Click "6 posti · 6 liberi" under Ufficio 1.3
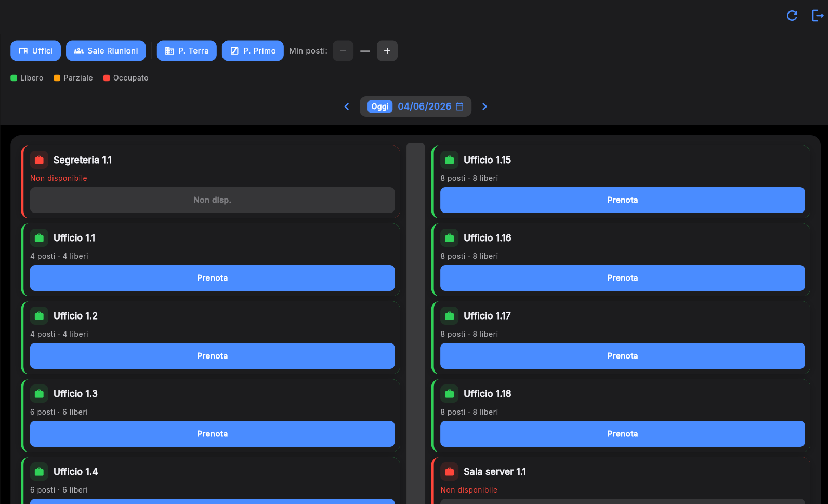The width and height of the screenshot is (828, 504). click(59, 412)
